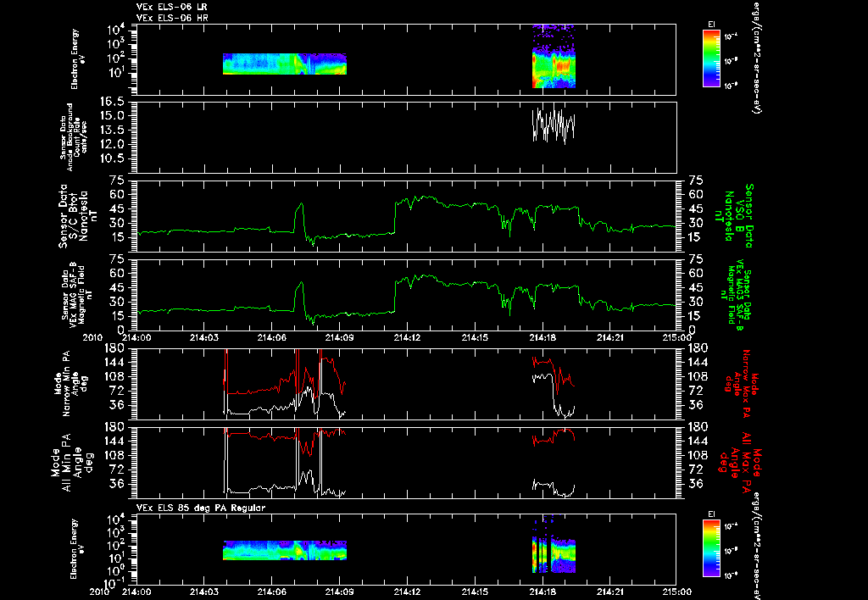Click the white Anode Background Count Rate trace

[x=554, y=124]
